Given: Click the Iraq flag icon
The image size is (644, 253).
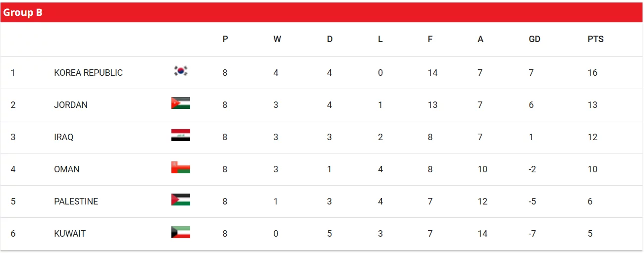Looking at the screenshot, I should 181,135.
